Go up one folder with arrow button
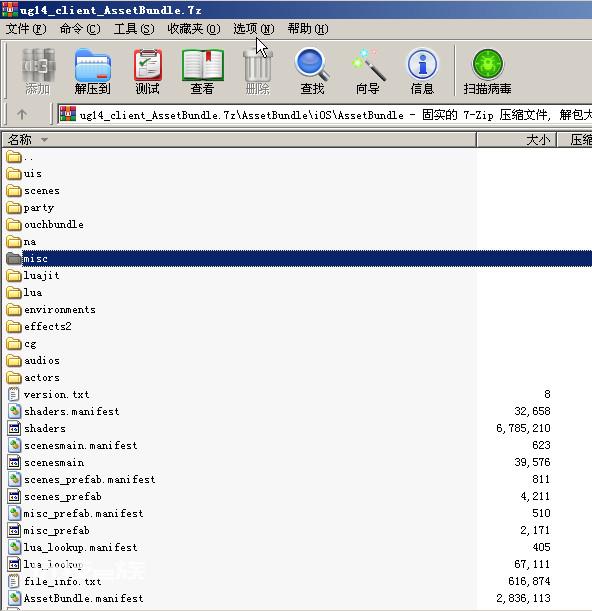Screen dimensions: 592x611 click(22, 115)
